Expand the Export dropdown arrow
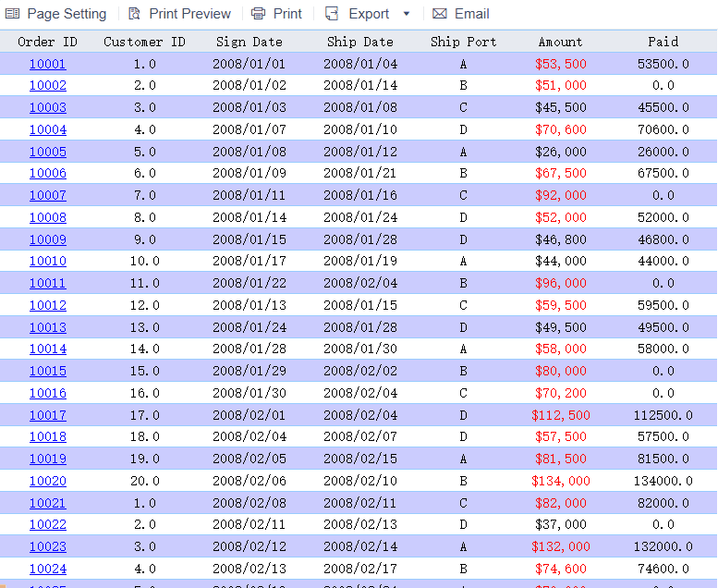 tap(407, 14)
